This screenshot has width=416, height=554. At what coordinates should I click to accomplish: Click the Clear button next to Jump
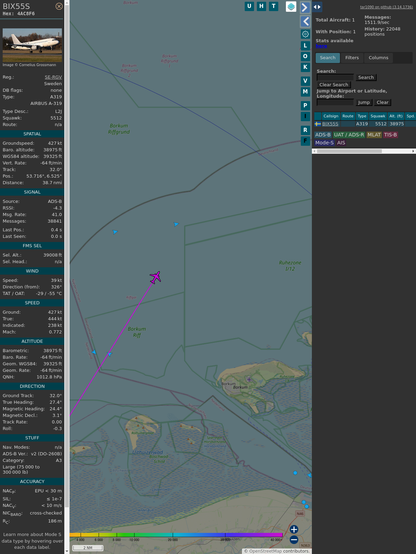click(382, 102)
